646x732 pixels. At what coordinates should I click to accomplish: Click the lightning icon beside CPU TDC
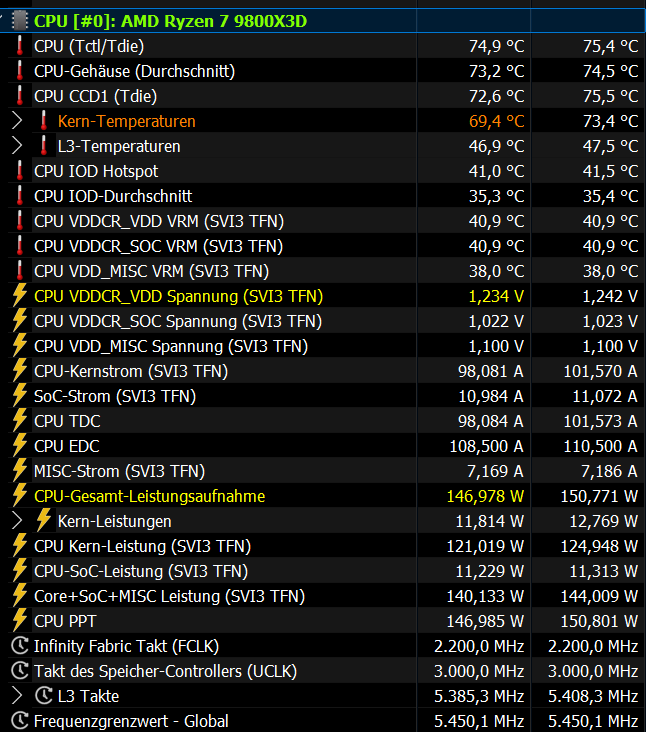click(19, 421)
